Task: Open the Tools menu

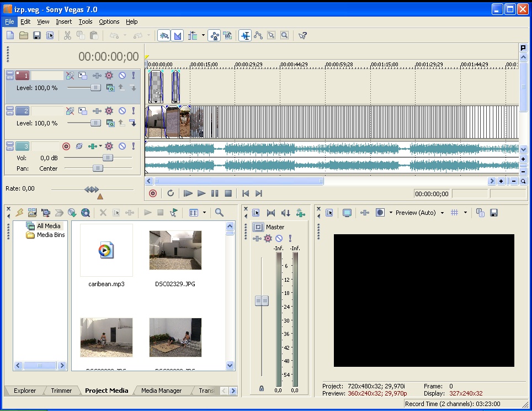Action: [86, 22]
